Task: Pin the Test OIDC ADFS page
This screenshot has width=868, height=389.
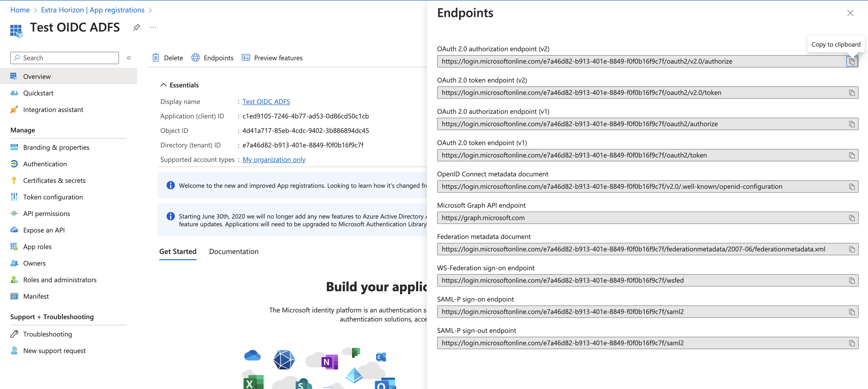Action: (137, 27)
